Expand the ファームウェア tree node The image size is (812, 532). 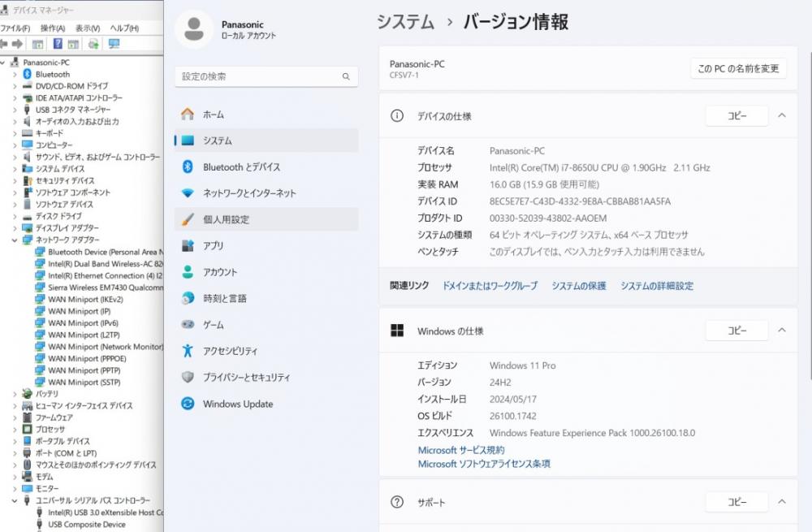point(15,417)
